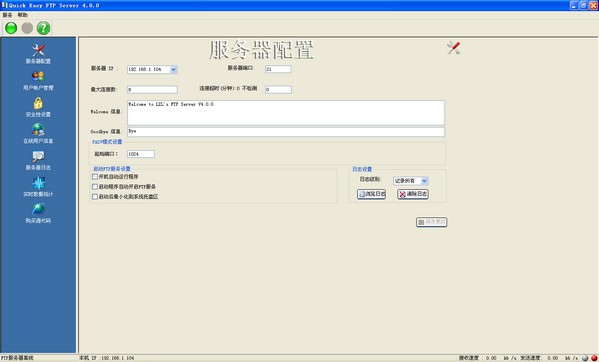Open 实时数据统计 waveform icon in sidebar

point(38,187)
